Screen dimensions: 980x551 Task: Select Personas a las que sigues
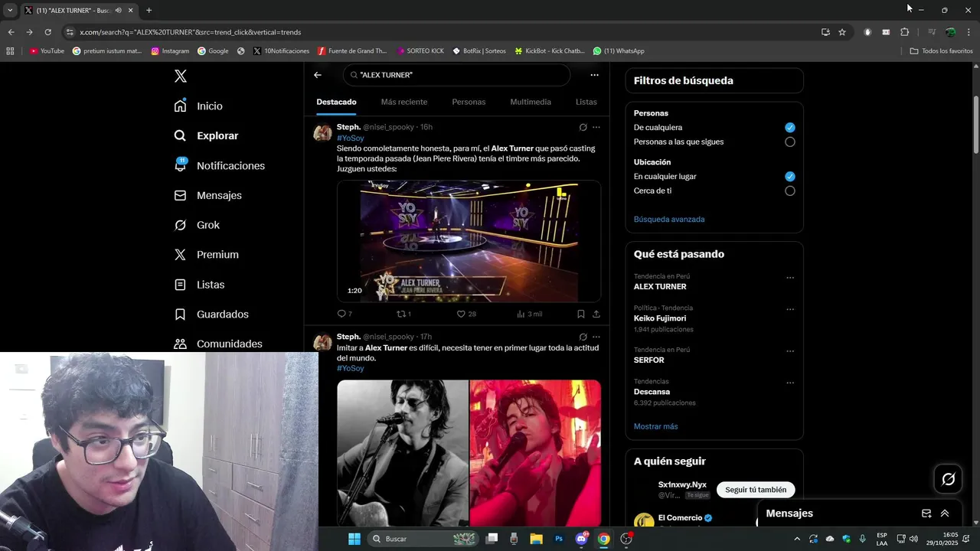(790, 142)
